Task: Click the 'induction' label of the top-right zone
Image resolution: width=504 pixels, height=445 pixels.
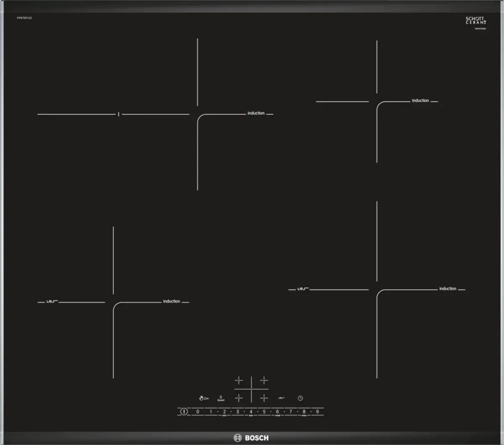Action: (420, 100)
